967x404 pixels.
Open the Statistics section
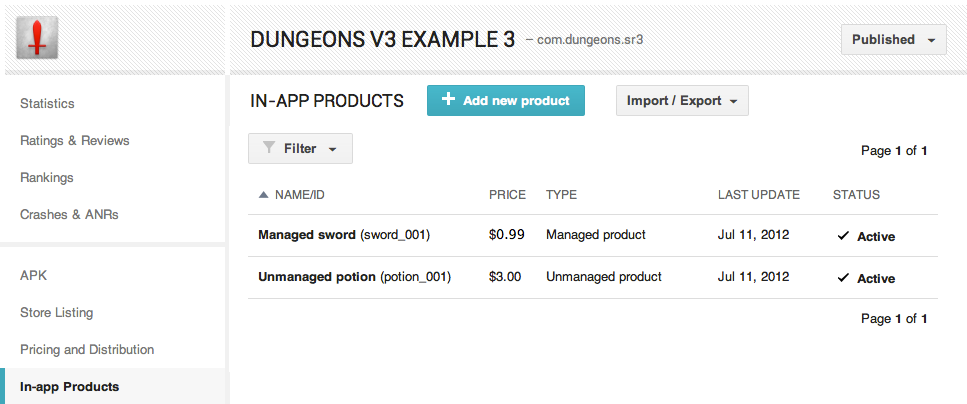(47, 104)
